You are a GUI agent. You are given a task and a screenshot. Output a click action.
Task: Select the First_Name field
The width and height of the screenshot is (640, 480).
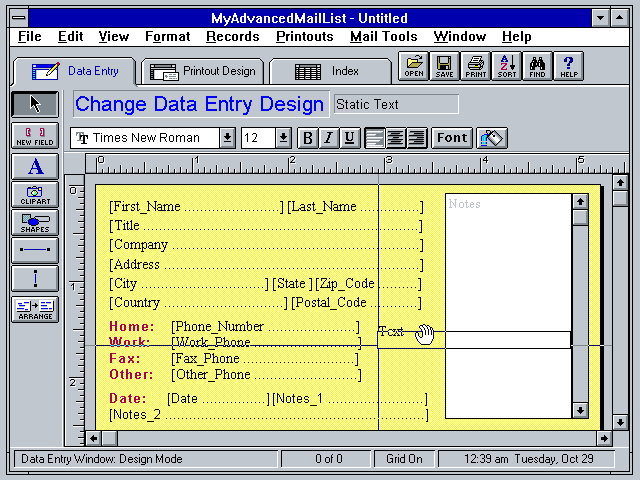click(x=196, y=207)
